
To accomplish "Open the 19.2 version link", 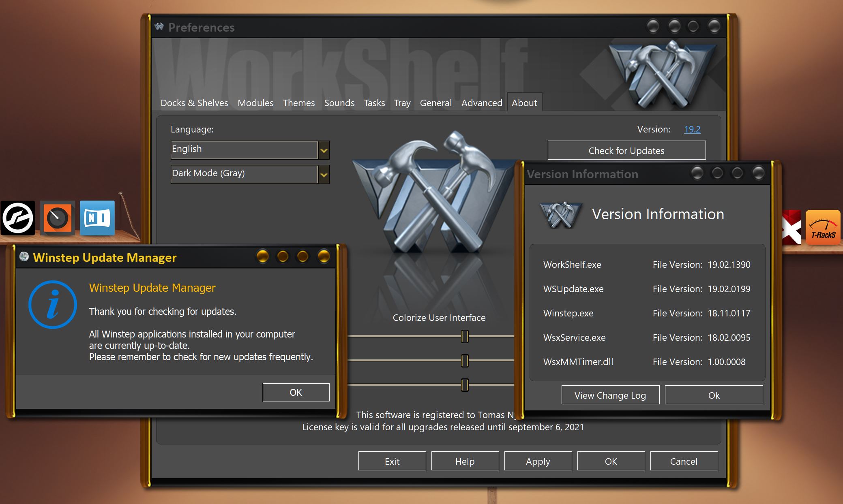I will point(692,129).
